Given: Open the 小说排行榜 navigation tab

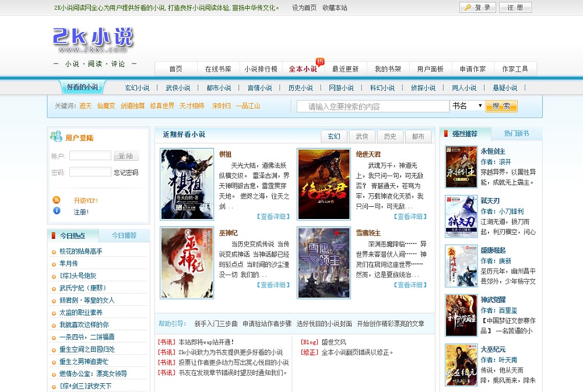Looking at the screenshot, I should pyautogui.click(x=261, y=69).
